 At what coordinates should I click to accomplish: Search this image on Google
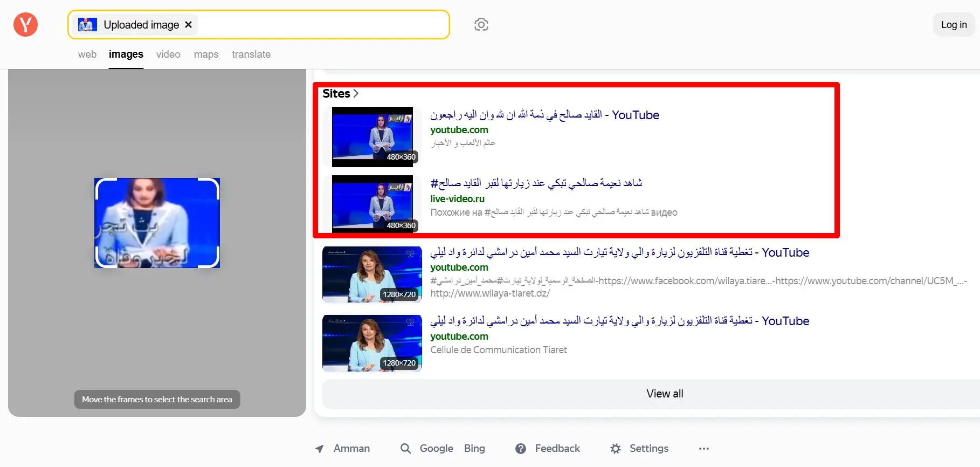[436, 449]
